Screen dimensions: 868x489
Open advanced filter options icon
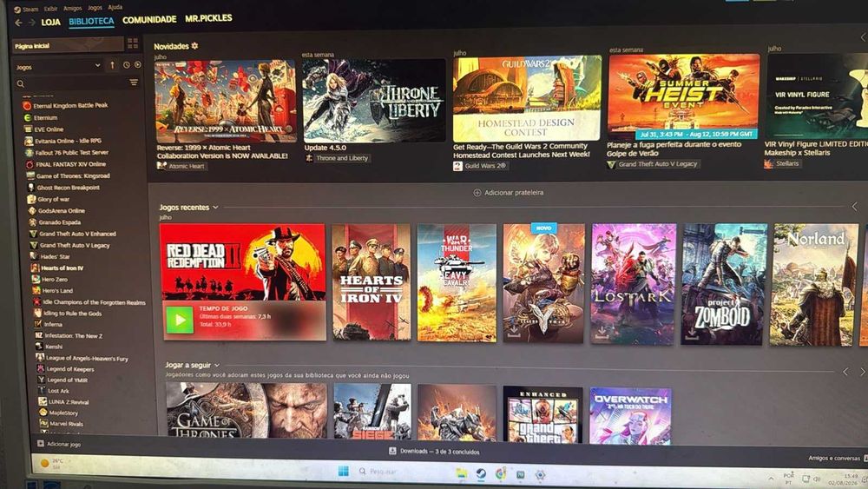134,82
